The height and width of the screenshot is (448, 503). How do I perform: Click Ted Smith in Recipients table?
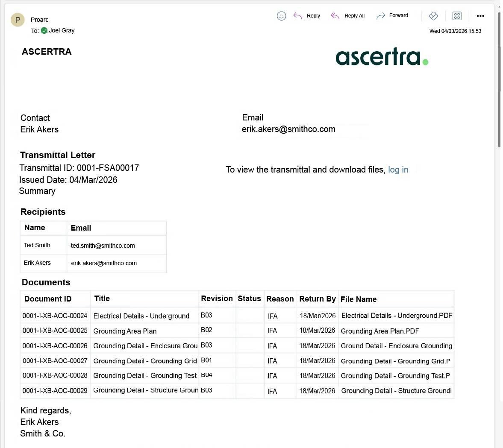[37, 245]
